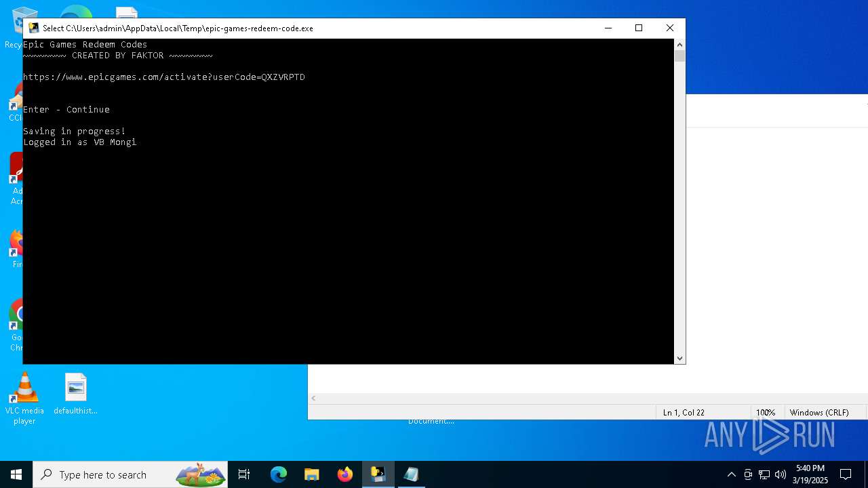
Task: Click the epicgames.com activate URL text
Action: pyautogui.click(x=164, y=77)
